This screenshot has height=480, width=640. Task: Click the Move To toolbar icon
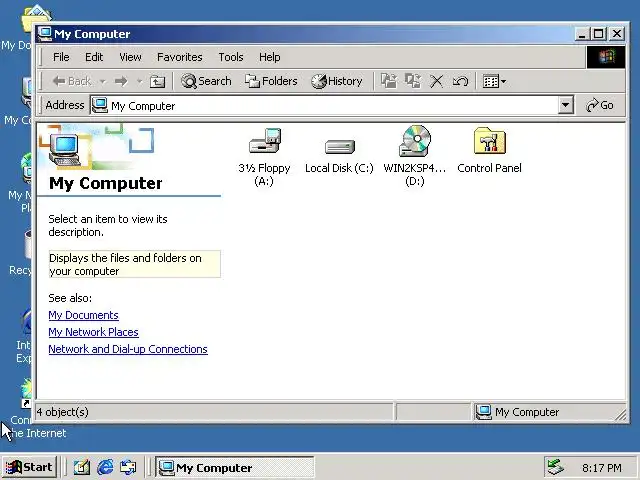389,81
